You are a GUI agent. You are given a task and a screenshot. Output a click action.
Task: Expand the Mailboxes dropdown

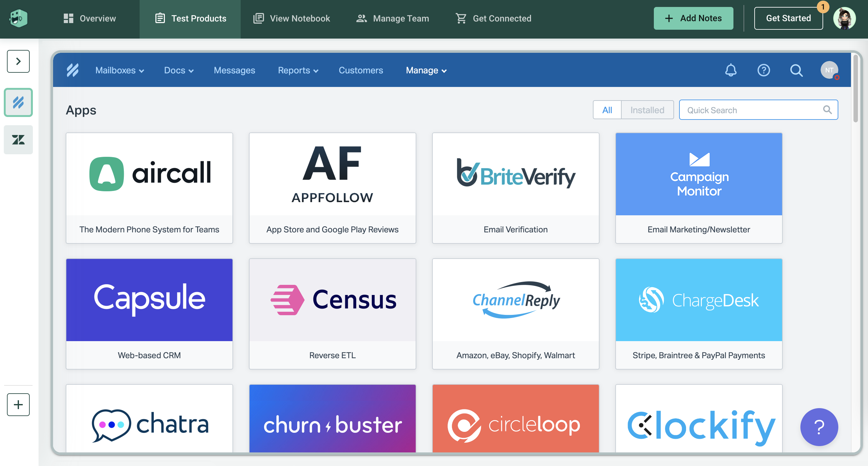click(120, 70)
